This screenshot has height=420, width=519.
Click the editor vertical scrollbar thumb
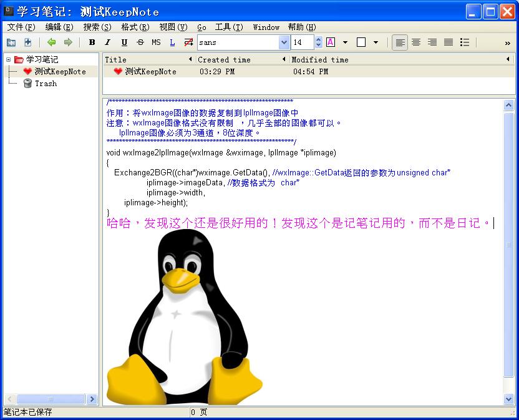tap(509, 245)
